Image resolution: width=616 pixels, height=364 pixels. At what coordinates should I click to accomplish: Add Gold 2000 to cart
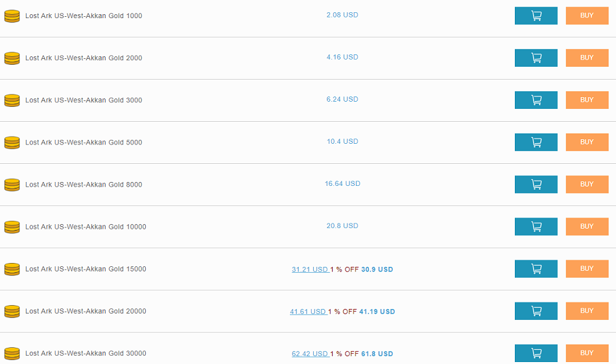coord(536,58)
